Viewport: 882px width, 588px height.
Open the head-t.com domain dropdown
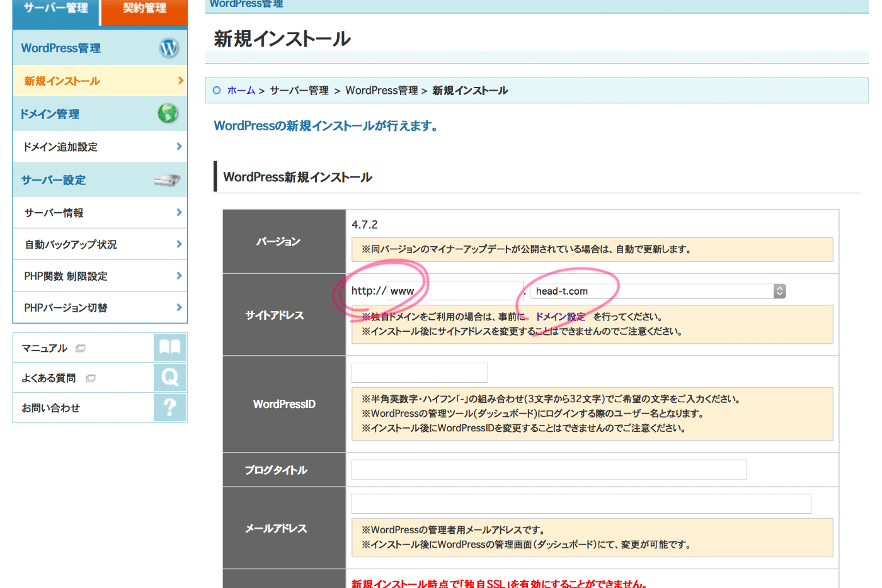[x=658, y=291]
